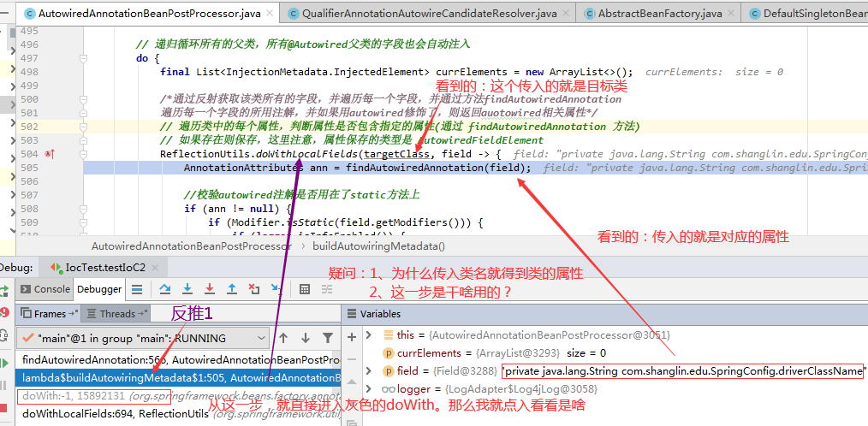Expand the 'logger' variable node
This screenshot has height=426, width=868.
click(x=369, y=389)
